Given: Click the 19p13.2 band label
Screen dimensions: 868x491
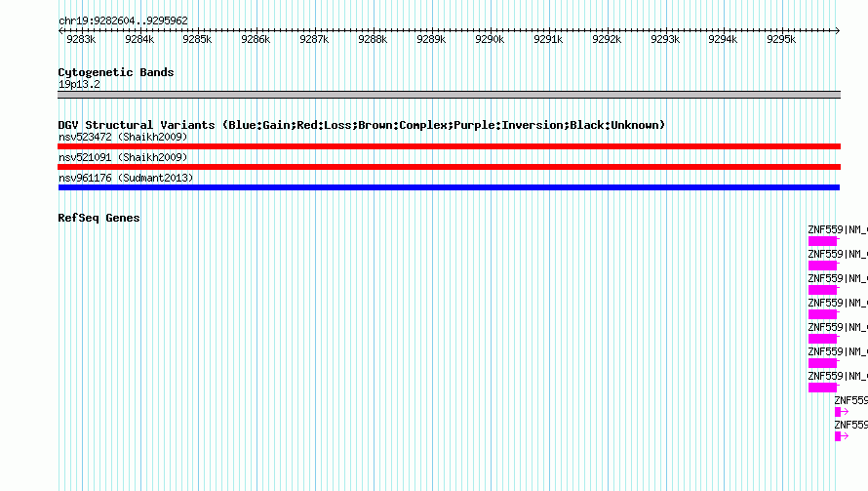Looking at the screenshot, I should (x=79, y=84).
